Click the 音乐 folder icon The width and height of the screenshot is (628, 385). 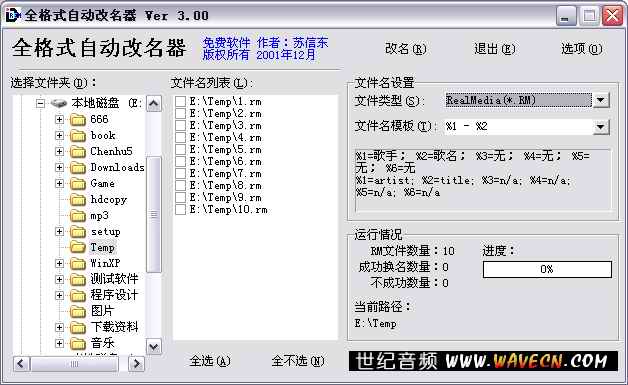click(x=78, y=343)
